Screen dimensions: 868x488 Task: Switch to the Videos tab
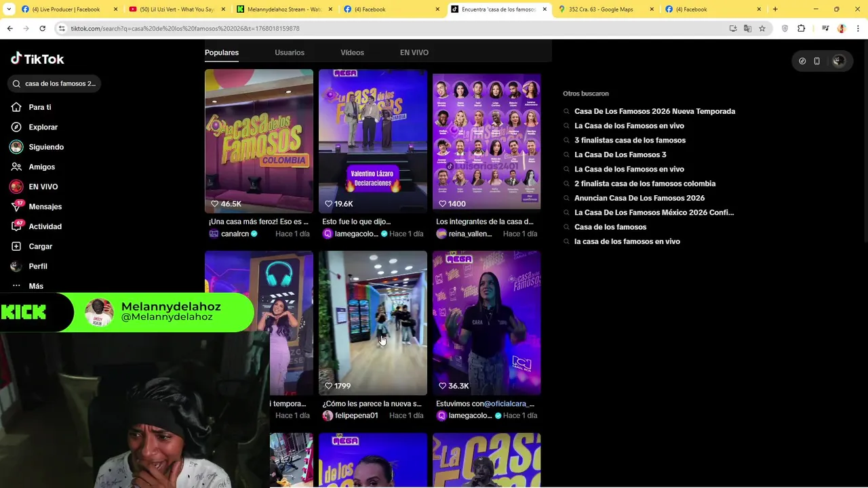(x=352, y=52)
